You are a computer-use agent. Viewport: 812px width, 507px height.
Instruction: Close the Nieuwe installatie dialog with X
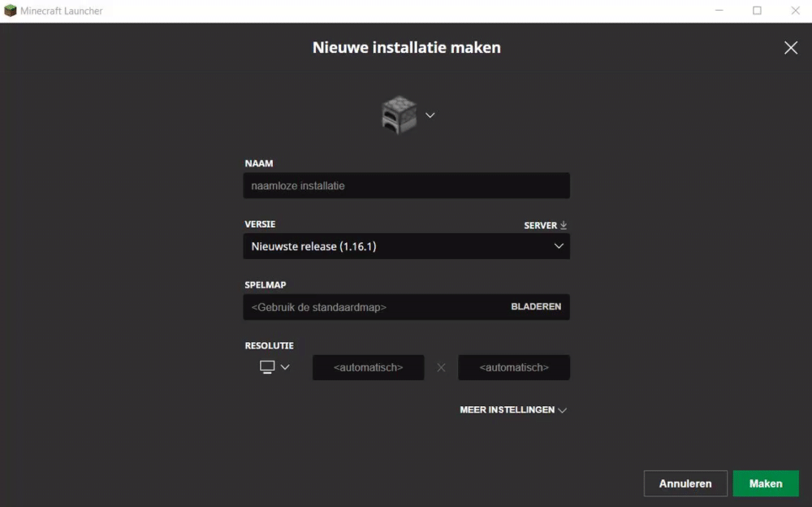[x=791, y=48]
